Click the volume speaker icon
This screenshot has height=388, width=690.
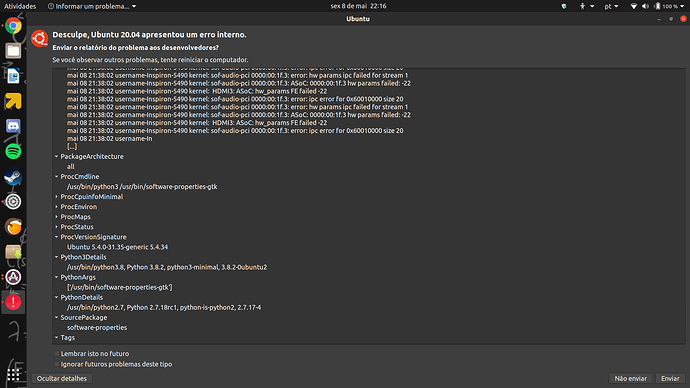(645, 6)
